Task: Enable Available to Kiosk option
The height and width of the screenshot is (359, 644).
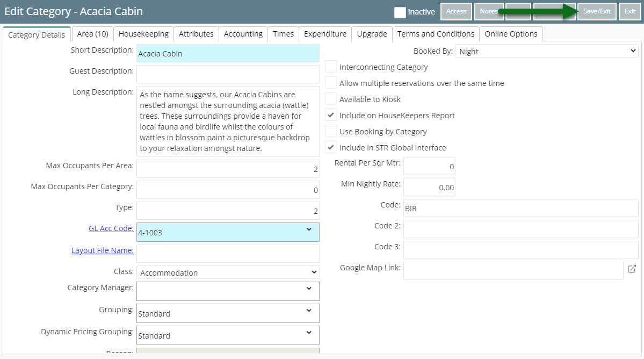Action: (331, 98)
